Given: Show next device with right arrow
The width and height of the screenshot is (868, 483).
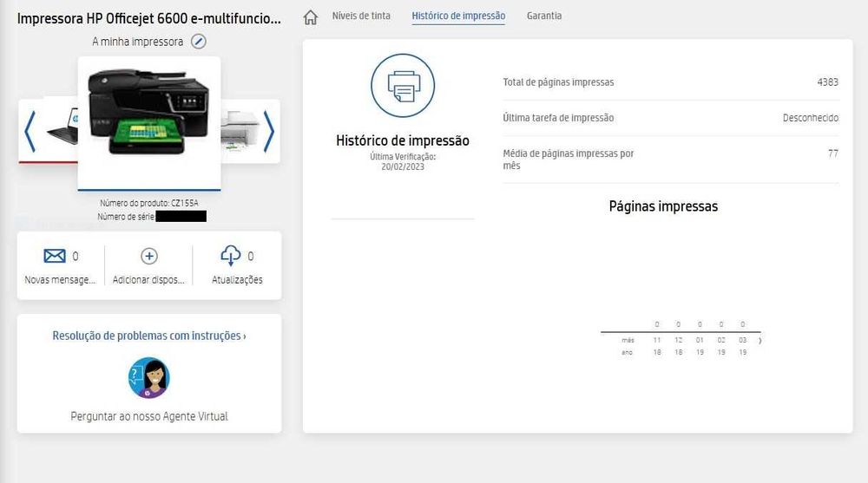Looking at the screenshot, I should click(x=268, y=132).
